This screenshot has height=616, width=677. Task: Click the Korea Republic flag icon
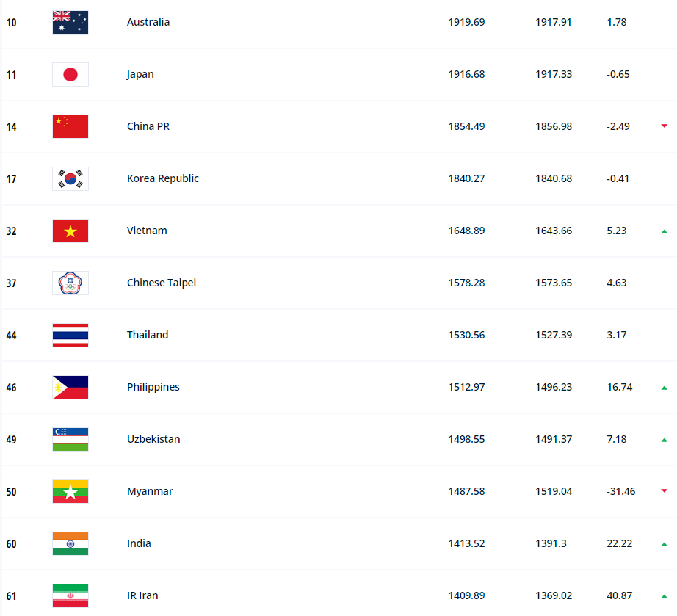pos(70,178)
